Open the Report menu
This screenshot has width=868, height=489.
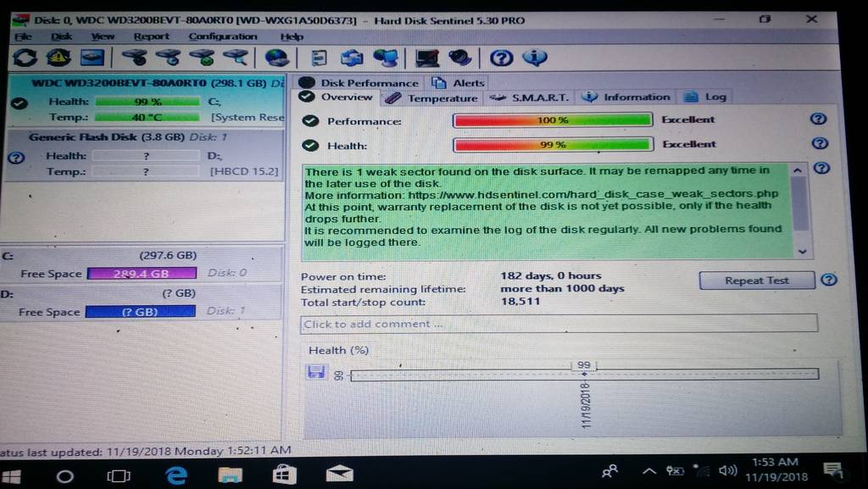151,36
